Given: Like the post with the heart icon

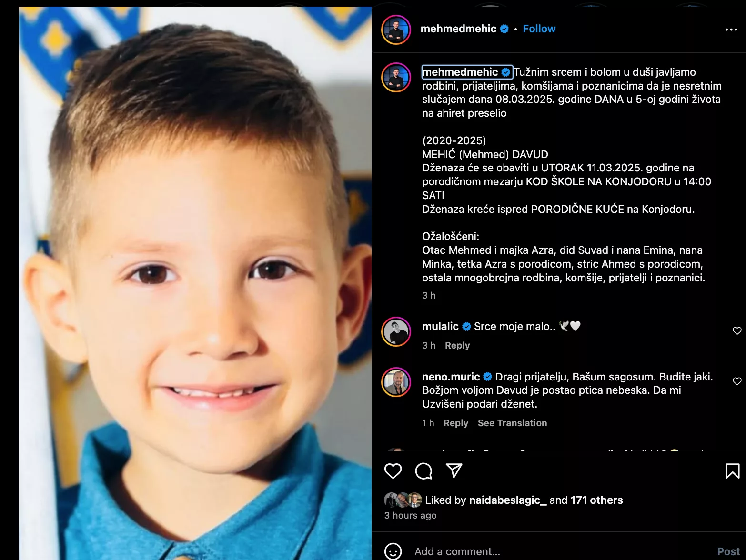Looking at the screenshot, I should (x=393, y=471).
